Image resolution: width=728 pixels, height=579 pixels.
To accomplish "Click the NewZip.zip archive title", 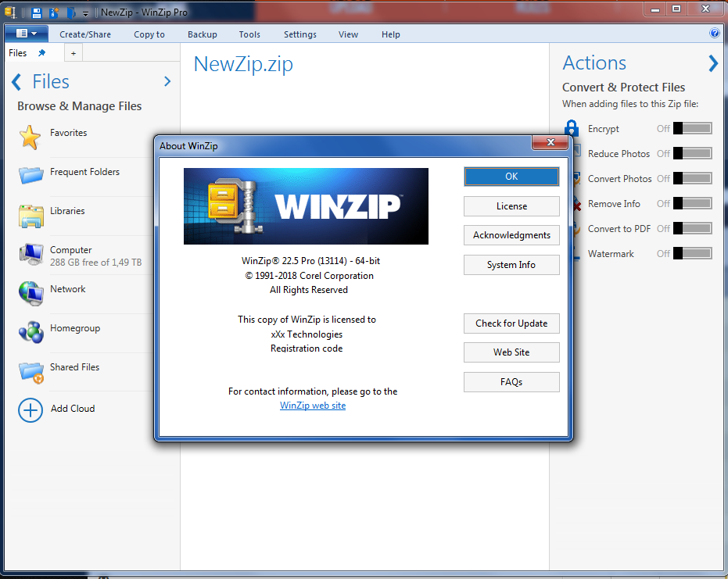I will coord(243,65).
